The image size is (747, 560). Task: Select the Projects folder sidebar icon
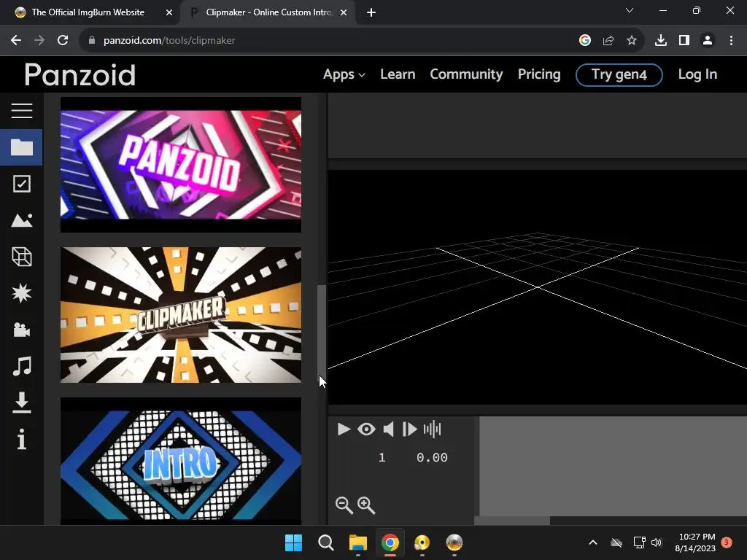[21, 147]
